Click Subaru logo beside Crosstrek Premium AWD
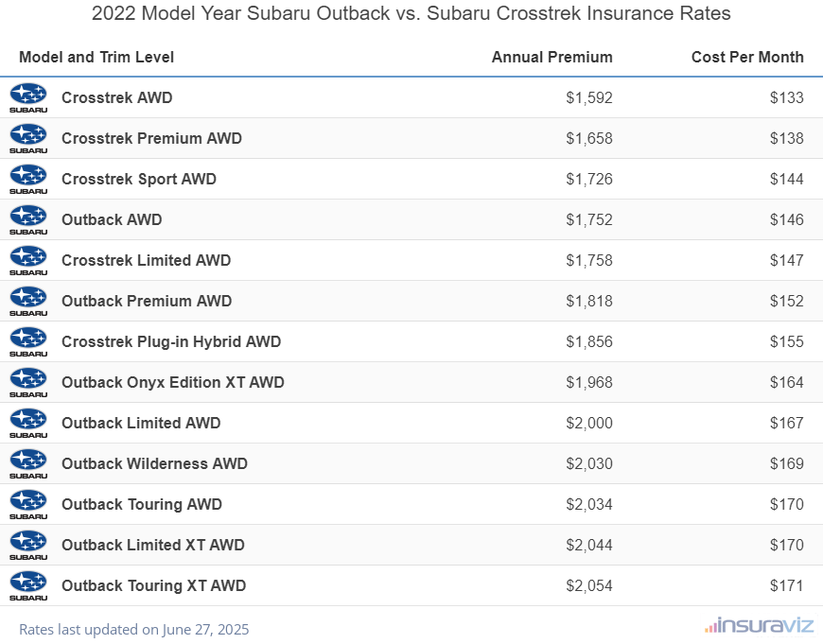823x644 pixels. 28,139
